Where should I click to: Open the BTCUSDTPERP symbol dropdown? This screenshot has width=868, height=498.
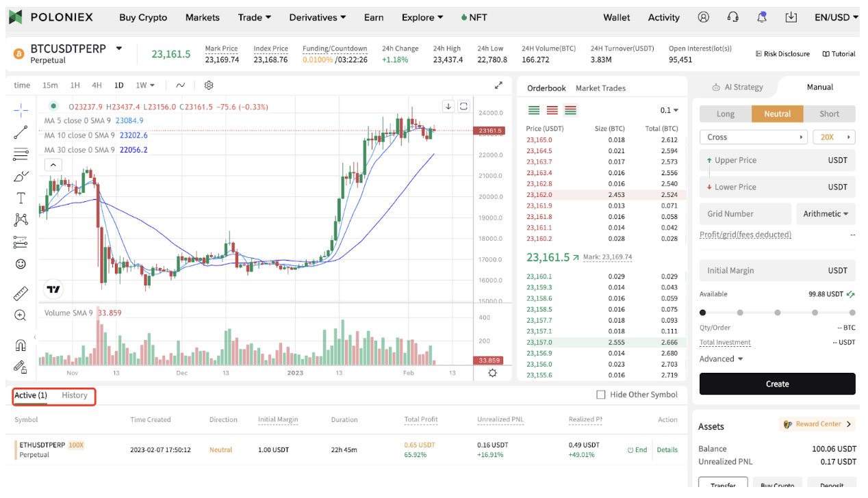(x=119, y=49)
